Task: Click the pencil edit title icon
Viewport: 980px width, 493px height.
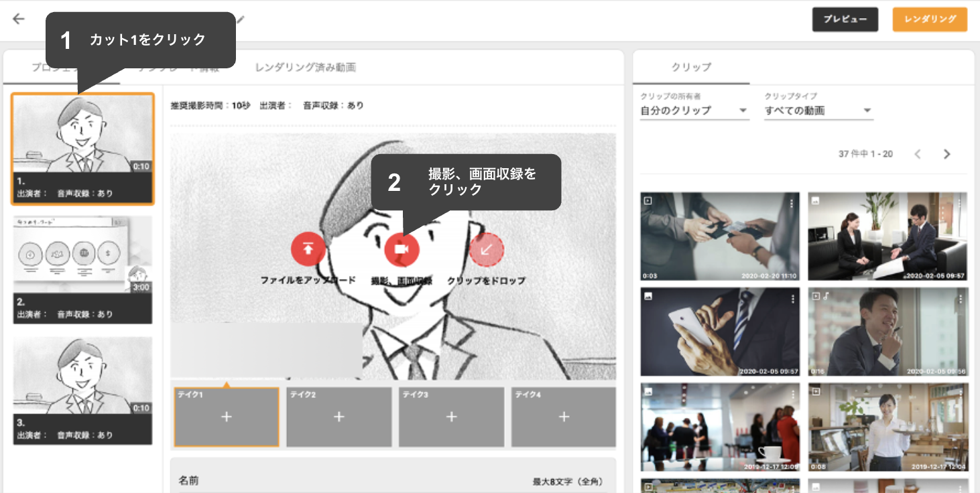Action: [x=241, y=19]
